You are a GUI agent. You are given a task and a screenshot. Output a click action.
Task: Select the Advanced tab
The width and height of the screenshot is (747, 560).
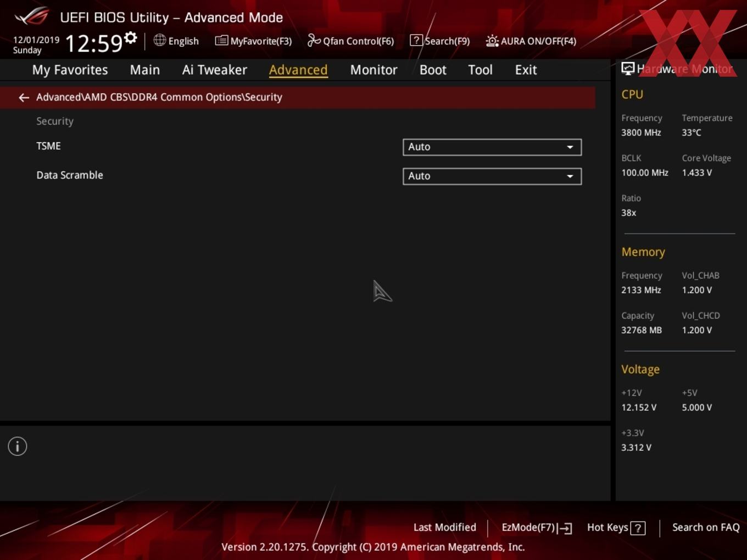pos(298,70)
